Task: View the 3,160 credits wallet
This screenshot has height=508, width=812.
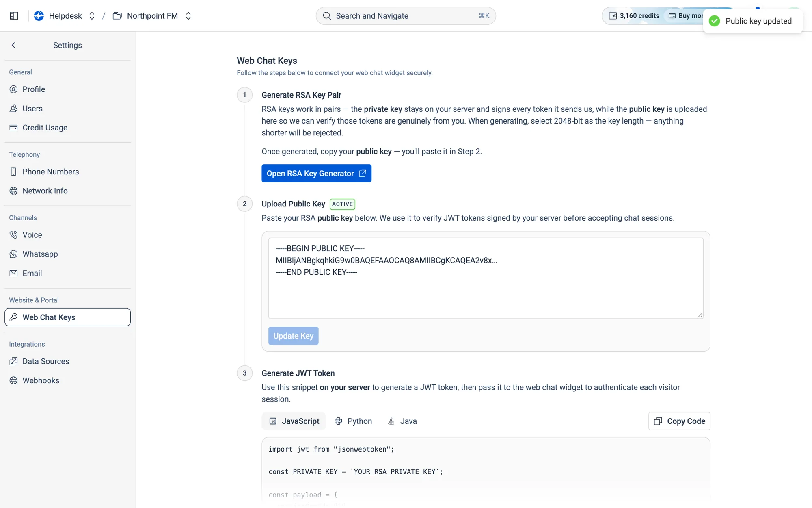Action: (x=634, y=16)
